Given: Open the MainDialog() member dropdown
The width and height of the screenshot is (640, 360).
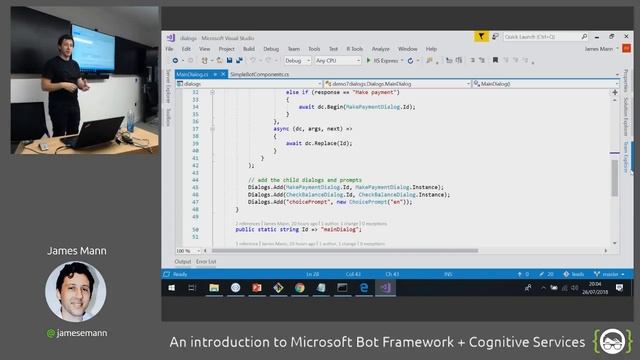Looking at the screenshot, I should 546,84.
